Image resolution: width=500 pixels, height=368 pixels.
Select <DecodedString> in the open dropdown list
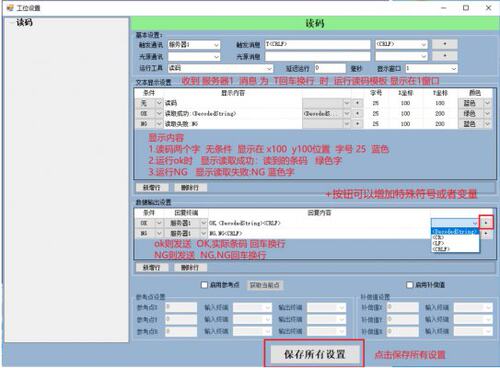click(x=455, y=231)
